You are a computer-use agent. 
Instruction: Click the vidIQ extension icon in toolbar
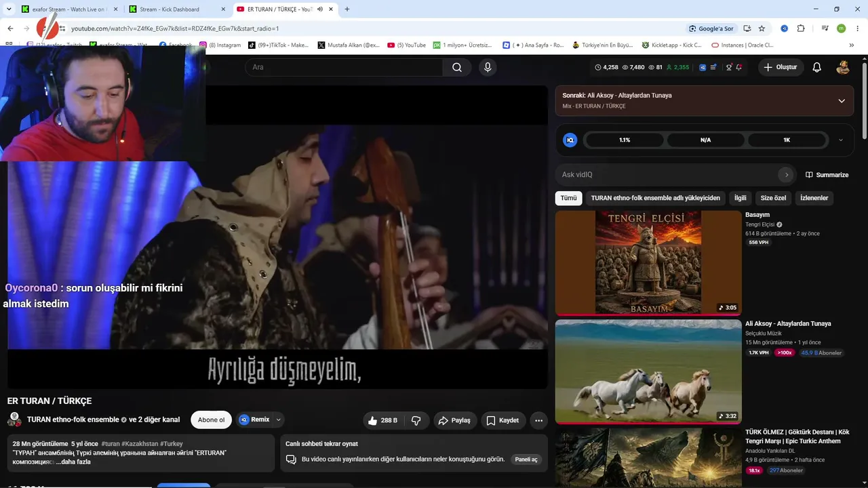click(x=784, y=28)
